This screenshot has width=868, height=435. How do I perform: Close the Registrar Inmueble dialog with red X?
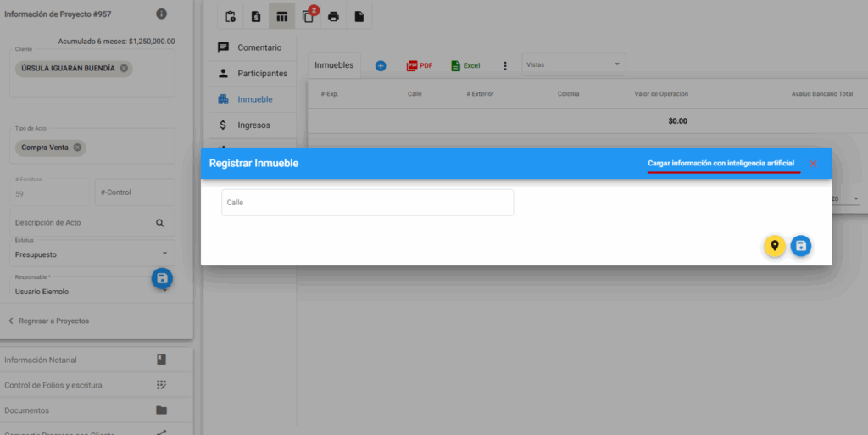coord(813,164)
